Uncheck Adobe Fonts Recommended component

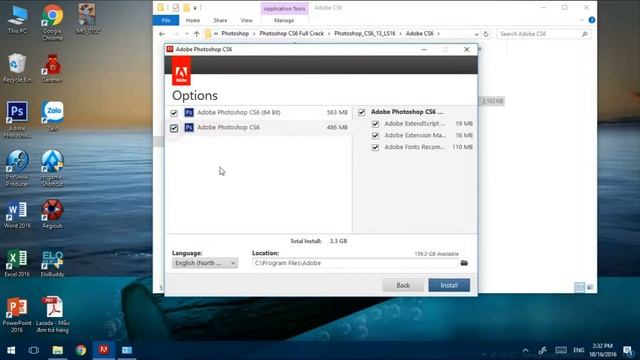click(375, 147)
